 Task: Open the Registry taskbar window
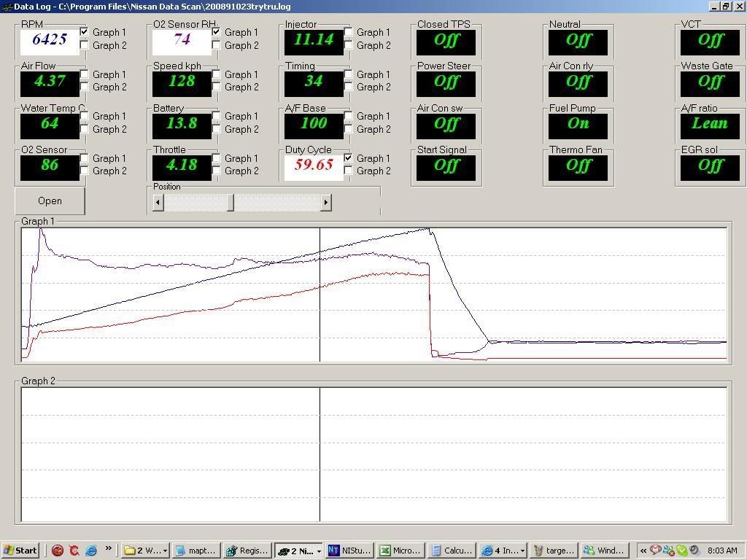(x=247, y=551)
